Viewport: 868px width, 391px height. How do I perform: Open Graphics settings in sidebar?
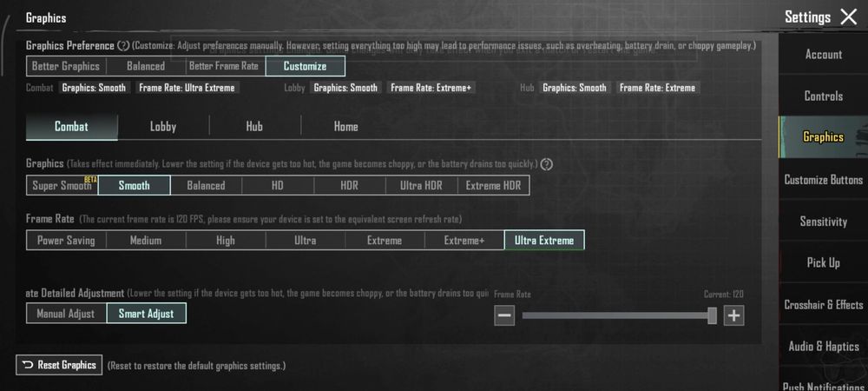[823, 136]
